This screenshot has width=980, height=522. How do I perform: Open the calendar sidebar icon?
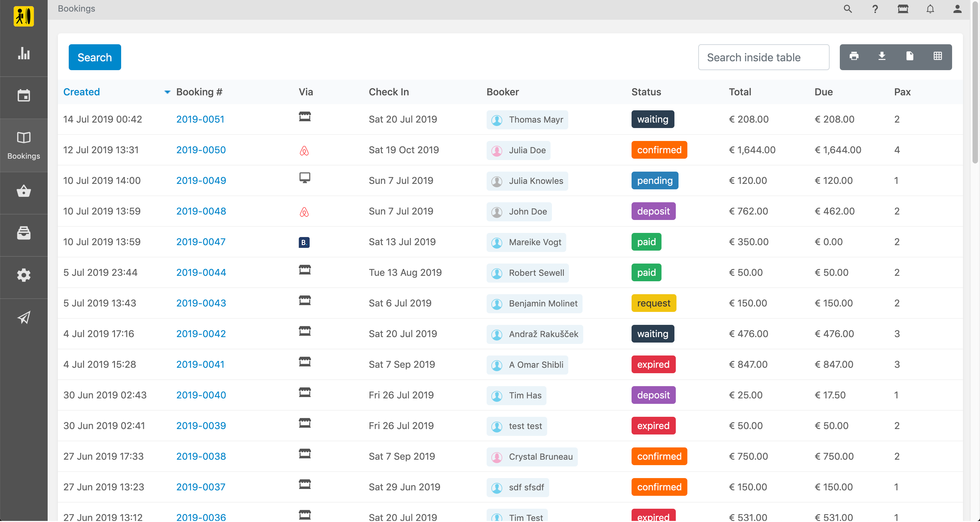23,96
